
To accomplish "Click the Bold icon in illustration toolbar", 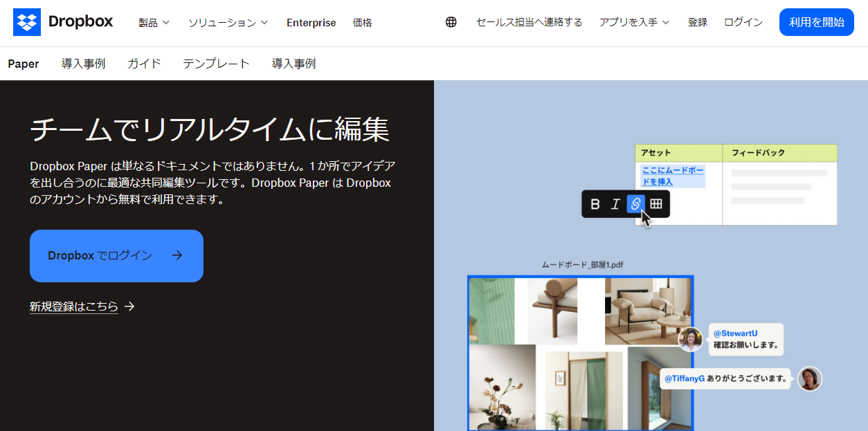I will (x=595, y=204).
